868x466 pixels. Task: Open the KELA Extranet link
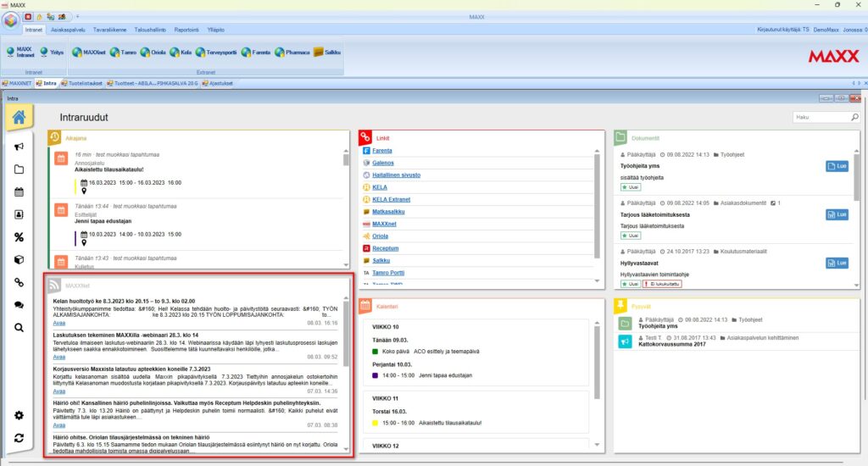(x=392, y=199)
